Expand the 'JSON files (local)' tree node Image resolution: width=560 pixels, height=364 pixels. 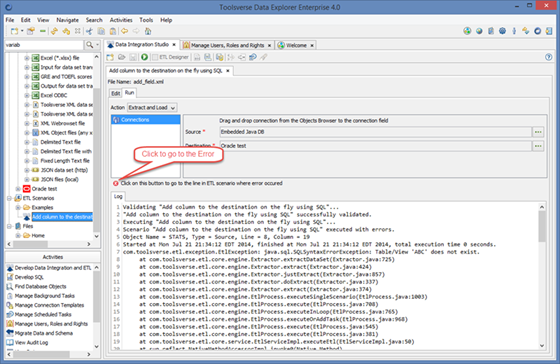pyautogui.click(x=27, y=179)
